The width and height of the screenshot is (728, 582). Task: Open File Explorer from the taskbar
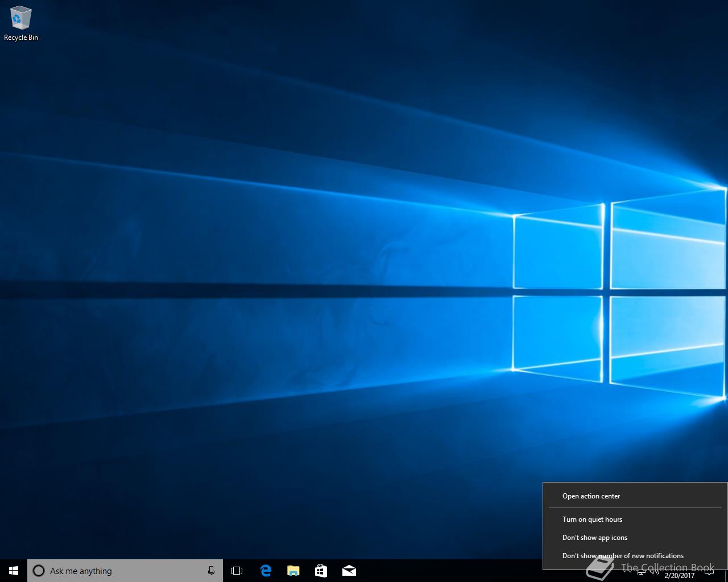click(x=293, y=571)
